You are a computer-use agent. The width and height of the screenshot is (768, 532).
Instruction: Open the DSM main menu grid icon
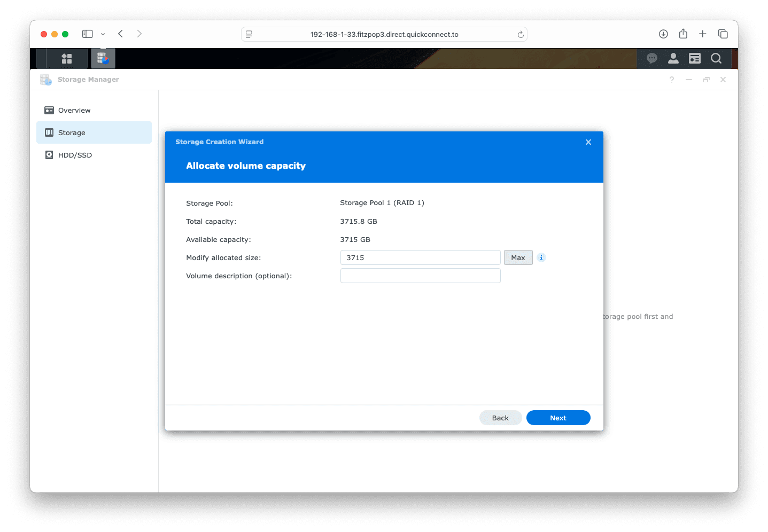pos(67,59)
